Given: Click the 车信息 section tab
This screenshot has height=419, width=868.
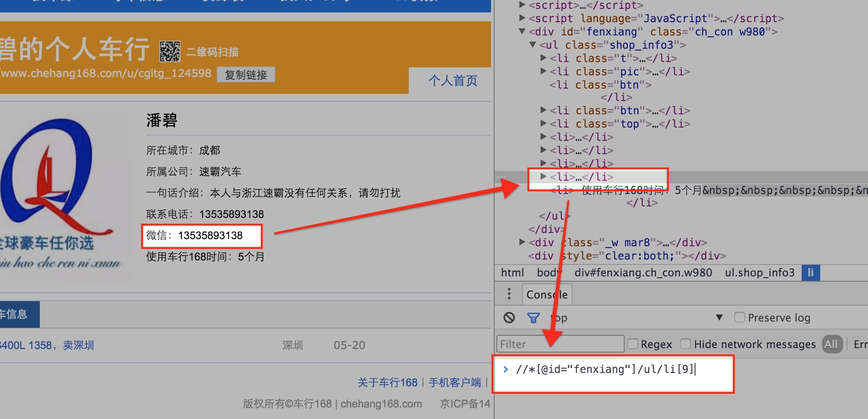Looking at the screenshot, I should click(19, 314).
